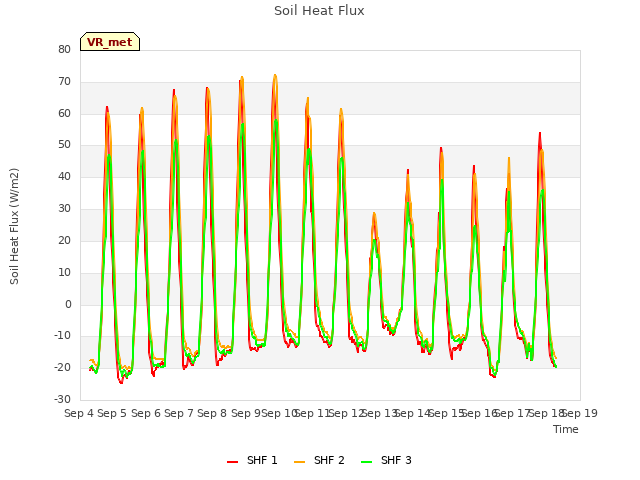
Task: Click the Sep 6 x-axis tick label
Action: [145, 413]
